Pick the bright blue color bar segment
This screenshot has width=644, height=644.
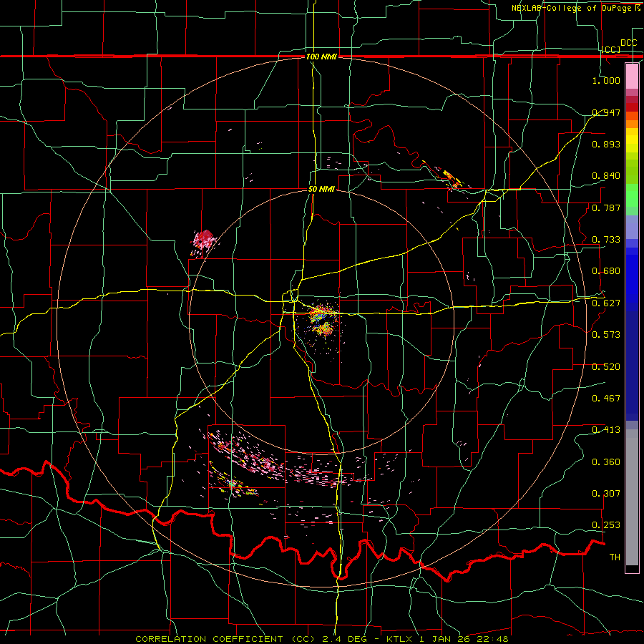coord(632,279)
